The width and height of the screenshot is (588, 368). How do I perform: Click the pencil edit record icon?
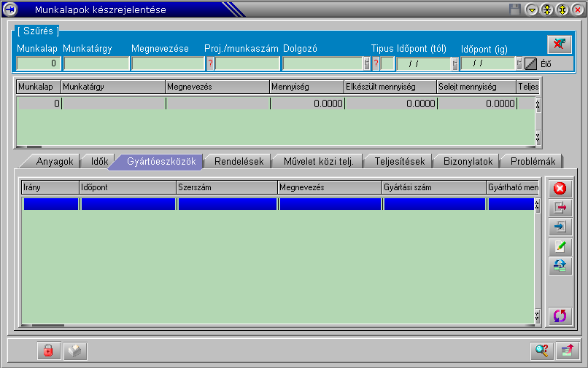pyautogui.click(x=560, y=247)
